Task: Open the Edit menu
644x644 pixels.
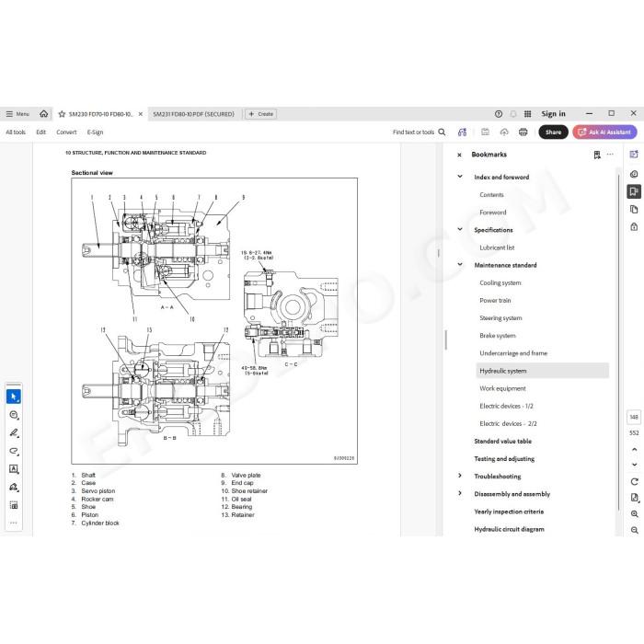Action: [x=40, y=132]
